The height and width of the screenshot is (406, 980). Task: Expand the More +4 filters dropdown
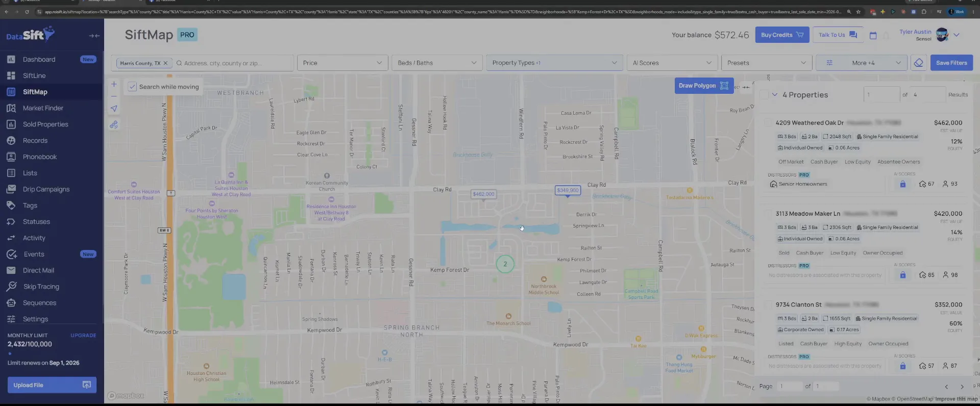pos(862,63)
